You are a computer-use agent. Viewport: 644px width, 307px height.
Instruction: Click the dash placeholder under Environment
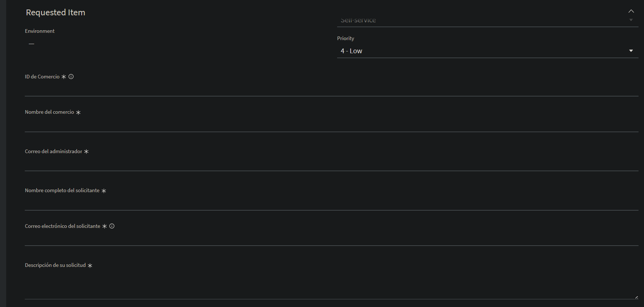31,43
